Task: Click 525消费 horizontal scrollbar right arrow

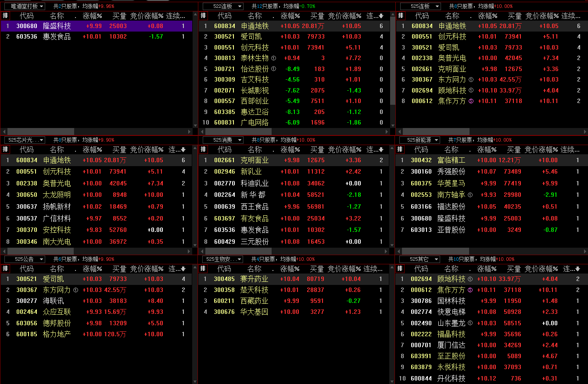Action: click(387, 251)
